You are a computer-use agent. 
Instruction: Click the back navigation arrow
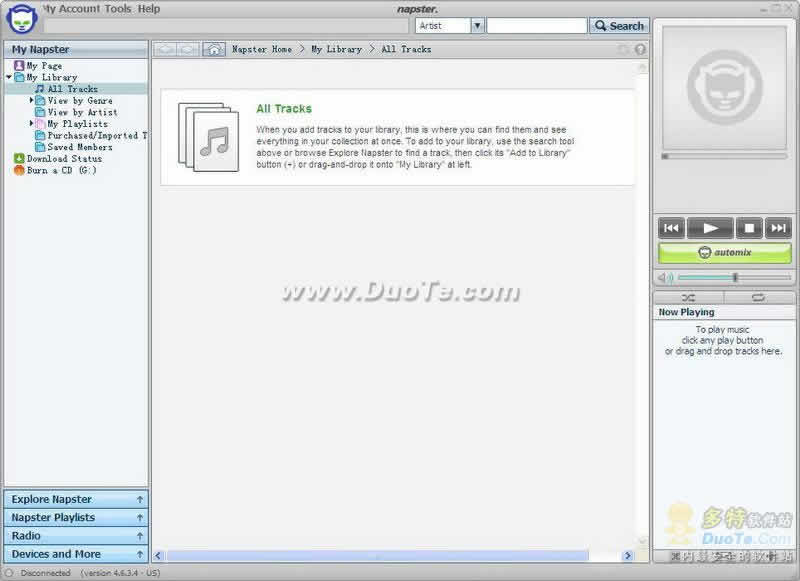pyautogui.click(x=165, y=49)
